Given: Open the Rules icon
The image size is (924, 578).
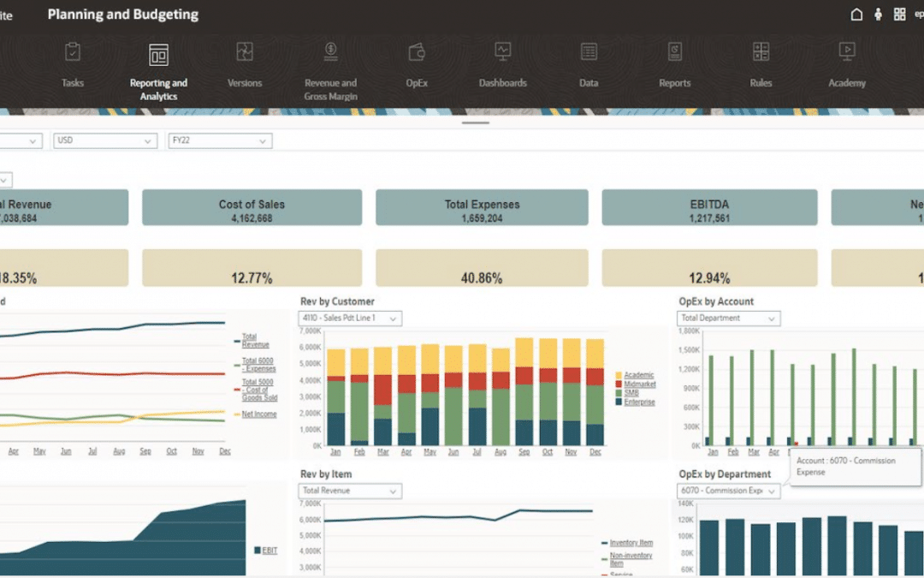Looking at the screenshot, I should point(761,52).
